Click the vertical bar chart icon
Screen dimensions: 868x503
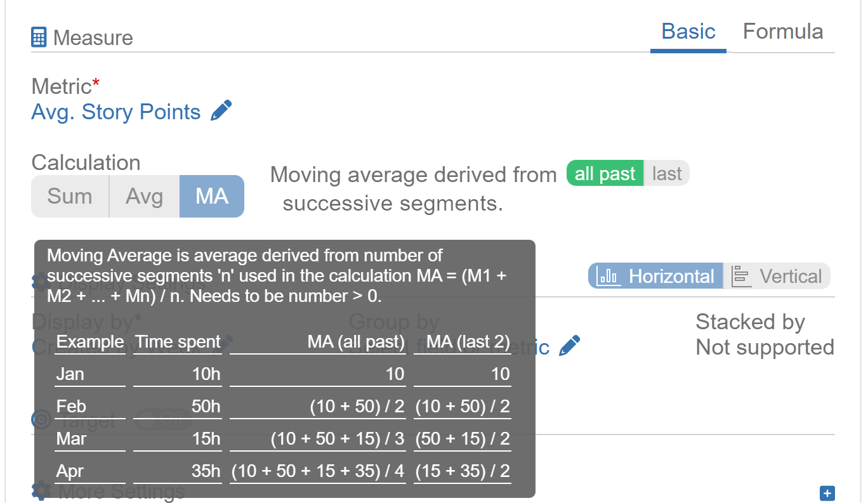(741, 275)
